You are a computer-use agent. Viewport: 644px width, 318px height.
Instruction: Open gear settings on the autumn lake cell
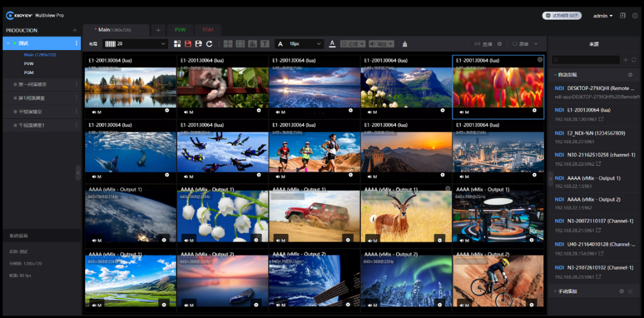coord(167,110)
